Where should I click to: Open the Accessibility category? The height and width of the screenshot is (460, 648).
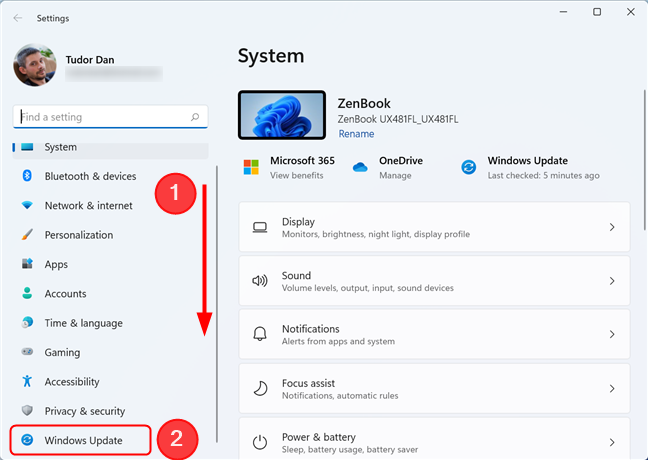110,381
